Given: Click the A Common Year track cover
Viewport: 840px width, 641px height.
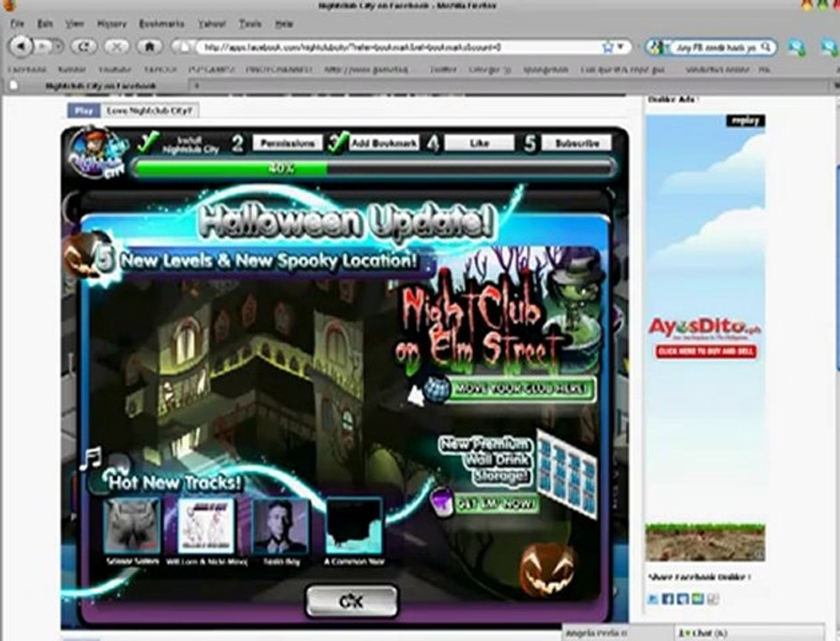Looking at the screenshot, I should [355, 526].
